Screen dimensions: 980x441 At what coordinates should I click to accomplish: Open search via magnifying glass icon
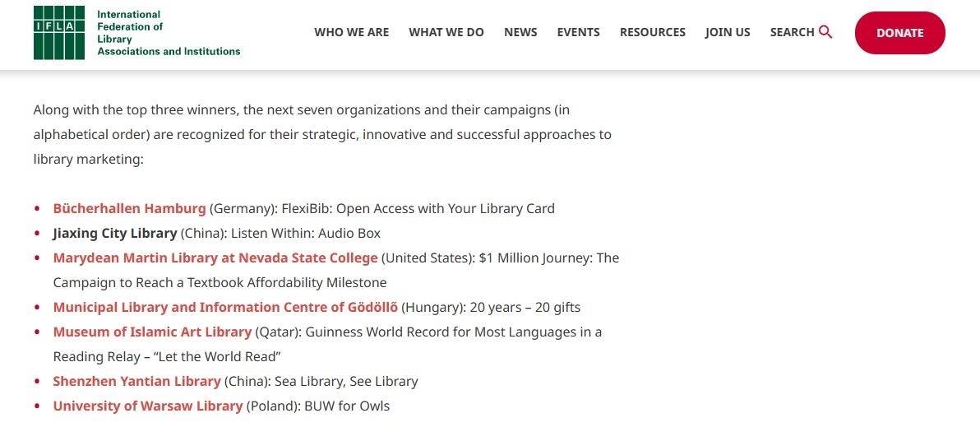(x=825, y=32)
